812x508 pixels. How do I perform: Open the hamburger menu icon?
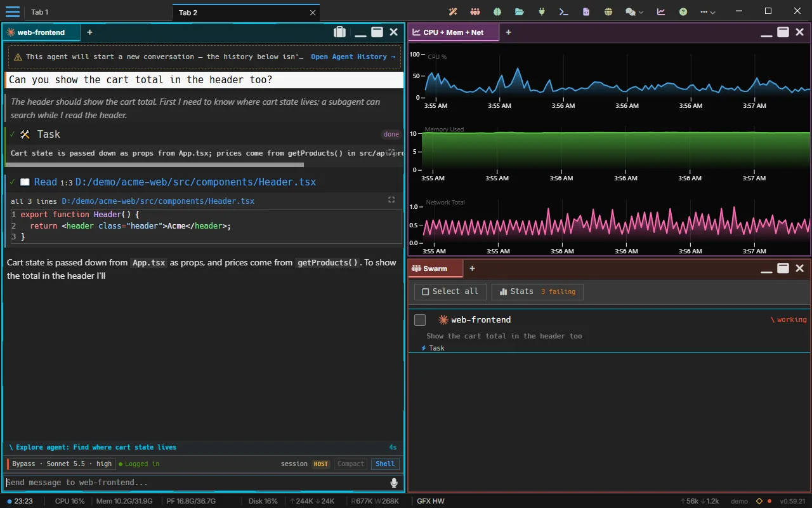12,11
